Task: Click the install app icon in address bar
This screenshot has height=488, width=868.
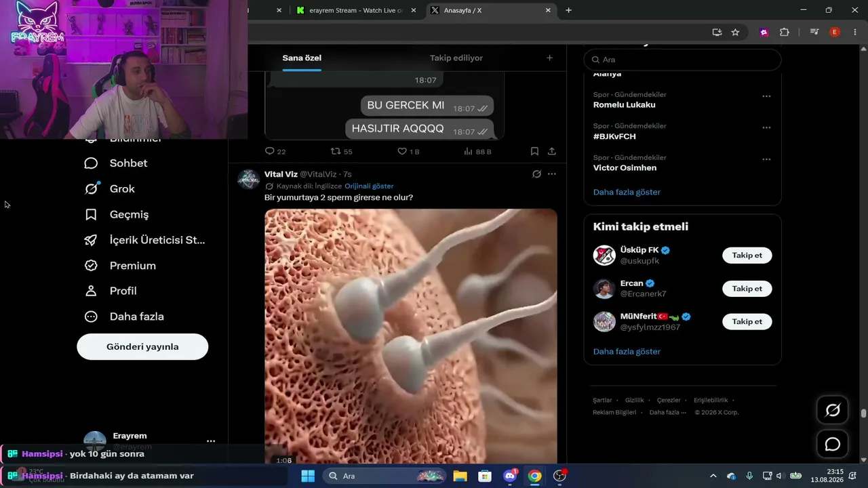Action: pyautogui.click(x=717, y=32)
